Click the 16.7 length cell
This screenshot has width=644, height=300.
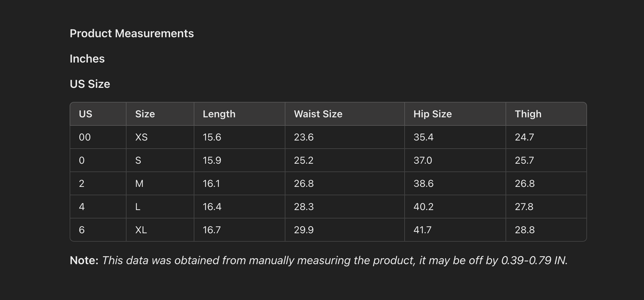coord(212,230)
